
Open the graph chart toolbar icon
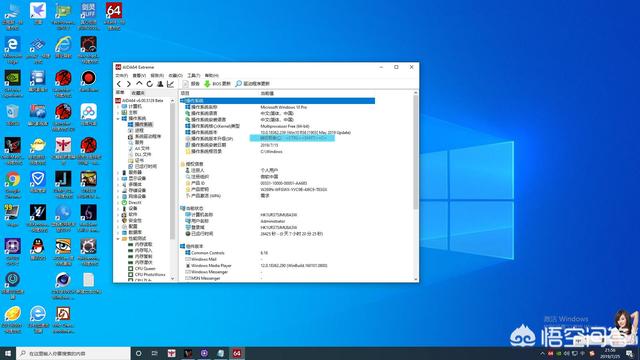[171, 84]
